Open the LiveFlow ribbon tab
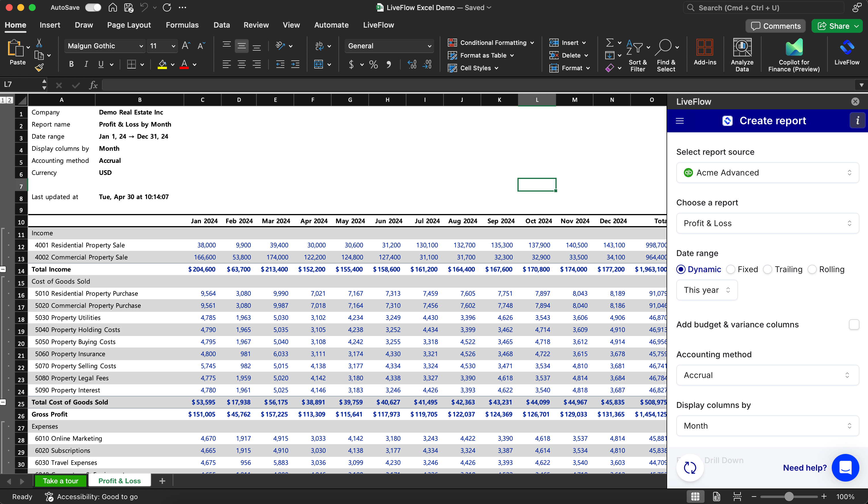Image resolution: width=868 pixels, height=504 pixels. (x=378, y=25)
